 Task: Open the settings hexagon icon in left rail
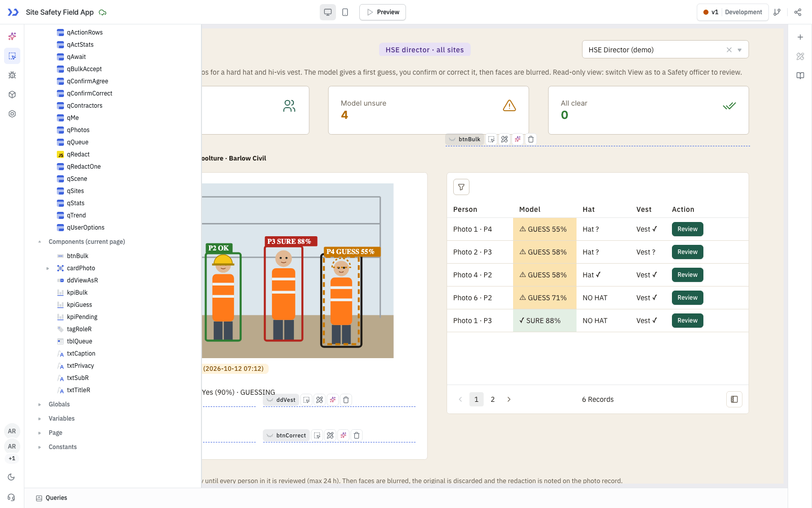click(12, 114)
